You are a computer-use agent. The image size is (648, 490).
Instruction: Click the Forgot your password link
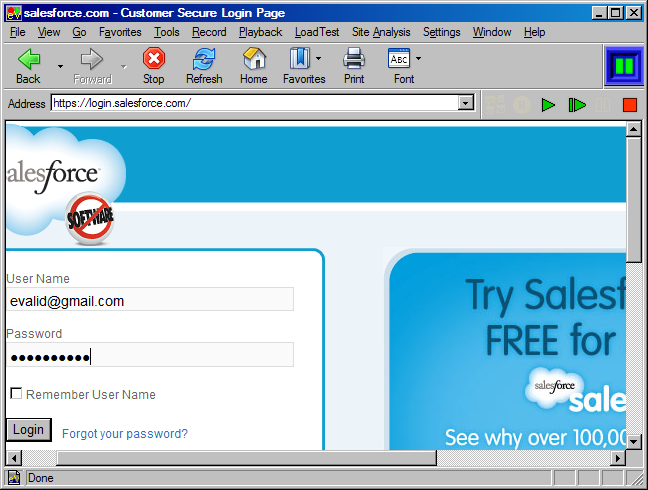coord(125,434)
